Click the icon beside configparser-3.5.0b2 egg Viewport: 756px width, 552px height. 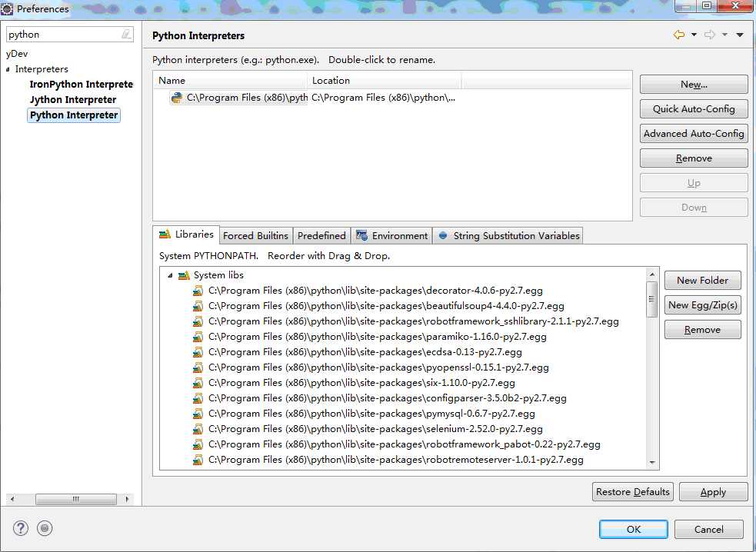coord(198,399)
